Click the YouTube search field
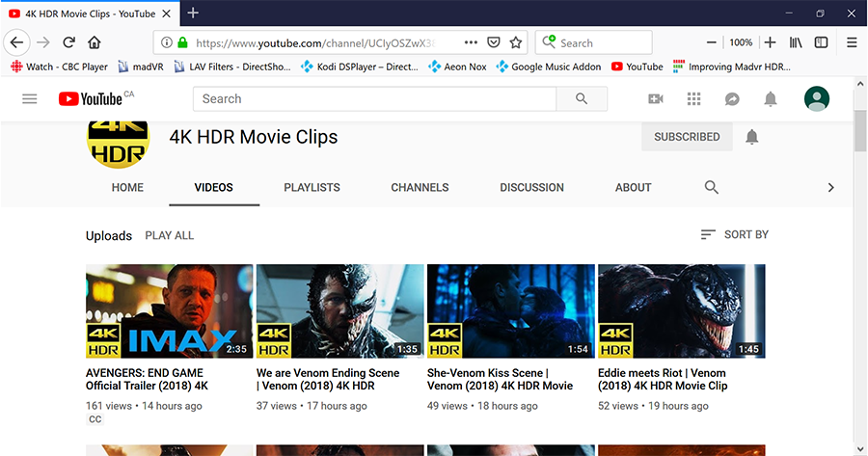Image resolution: width=868 pixels, height=456 pixels. click(375, 98)
